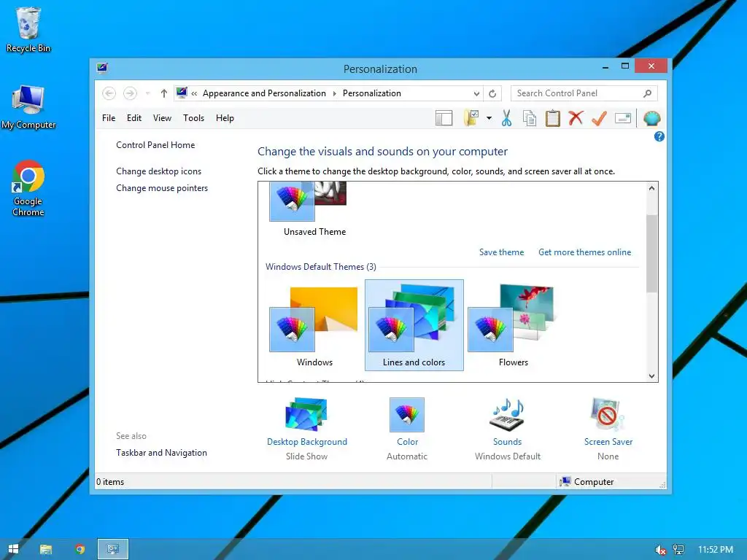The image size is (747, 560).
Task: Click Get more themes online link
Action: click(584, 252)
